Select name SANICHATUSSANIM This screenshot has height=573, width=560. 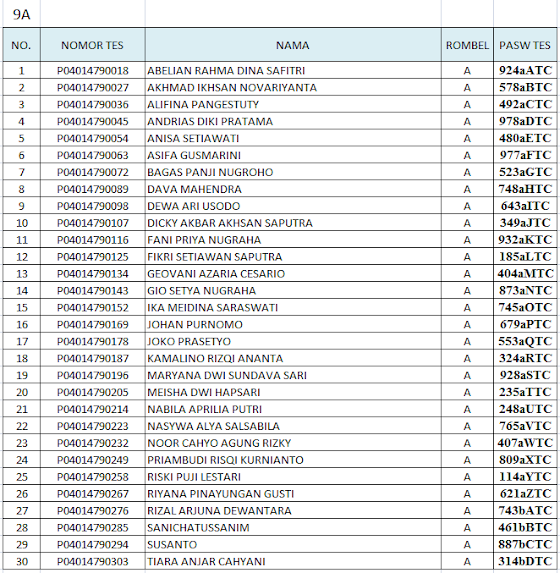pos(198,528)
